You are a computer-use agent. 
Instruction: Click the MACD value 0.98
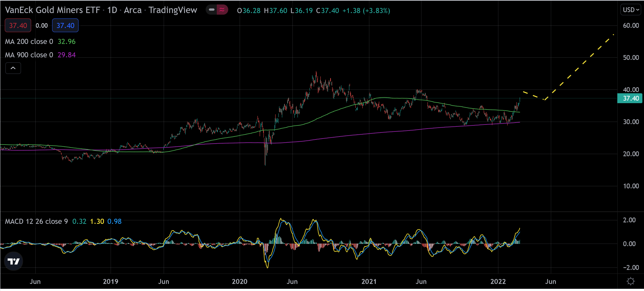click(114, 221)
